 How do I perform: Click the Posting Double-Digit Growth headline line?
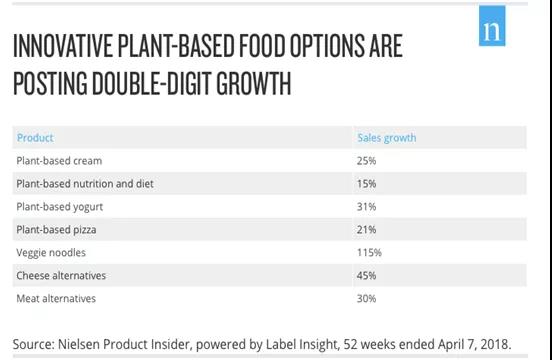tap(152, 83)
